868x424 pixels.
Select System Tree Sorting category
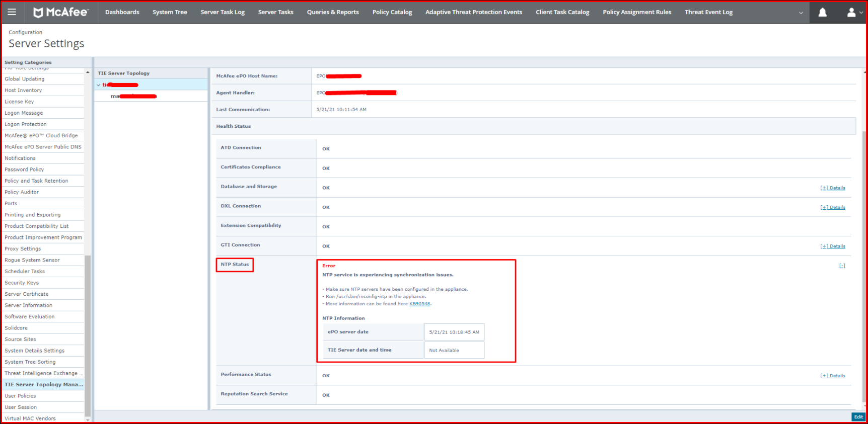point(43,362)
